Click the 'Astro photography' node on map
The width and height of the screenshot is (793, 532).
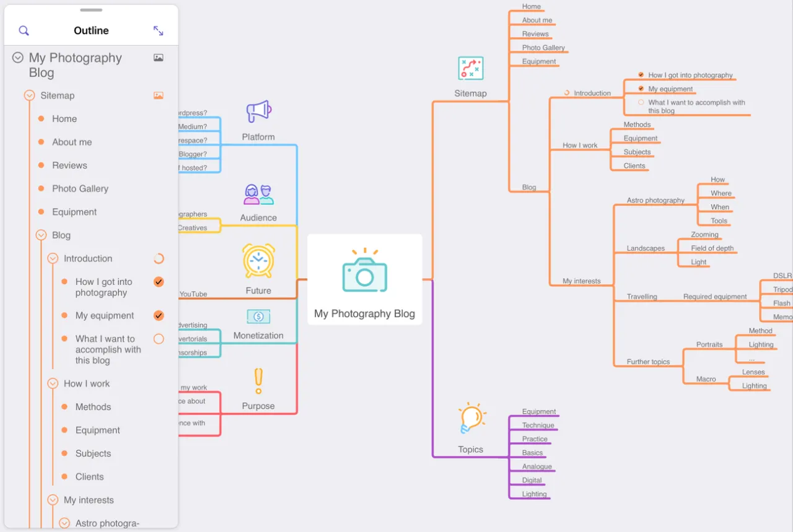tap(655, 200)
